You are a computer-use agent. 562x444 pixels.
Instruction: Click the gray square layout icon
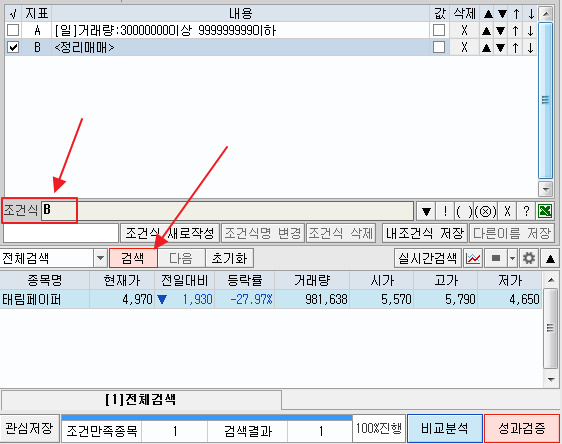(496, 258)
